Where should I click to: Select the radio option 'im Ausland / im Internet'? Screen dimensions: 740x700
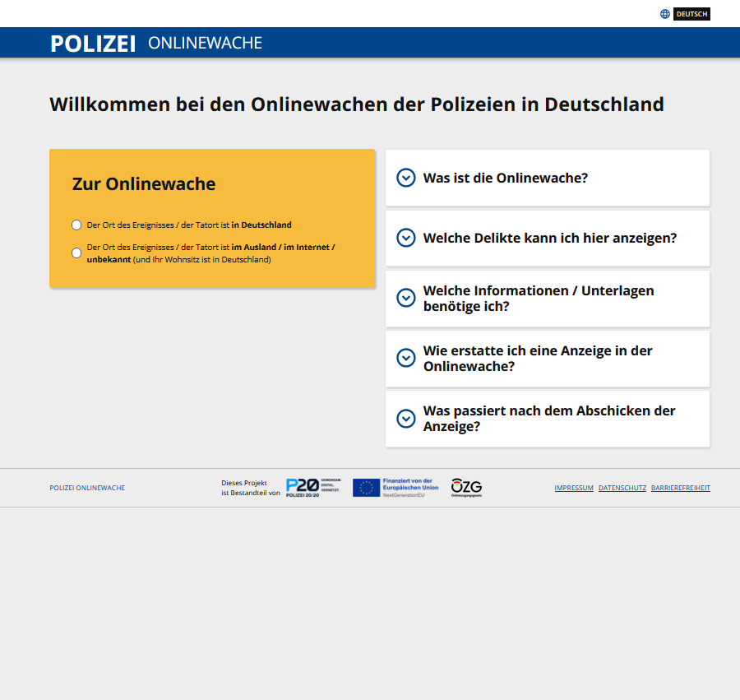[76, 253]
